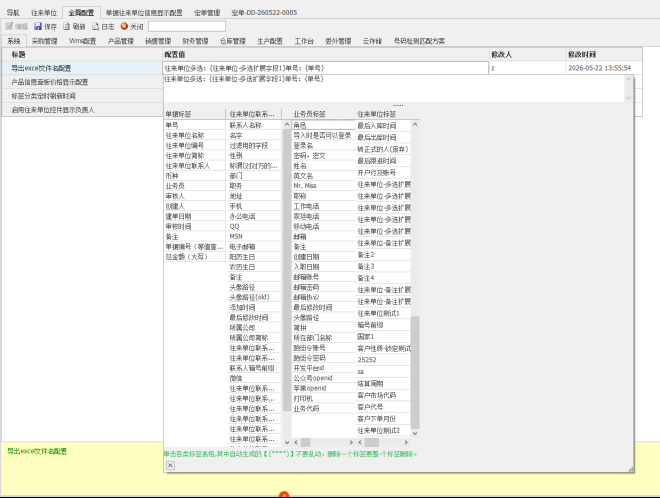The height and width of the screenshot is (498, 660).
Task: Select the 仓库管理 config tab
Action: 233,41
